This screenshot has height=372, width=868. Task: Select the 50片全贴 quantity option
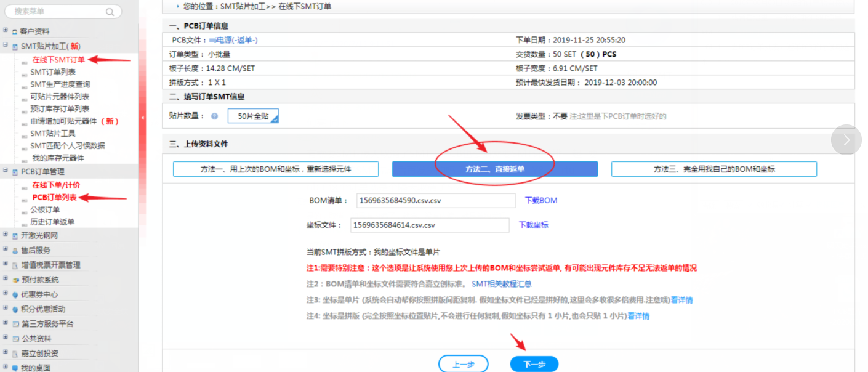point(253,116)
